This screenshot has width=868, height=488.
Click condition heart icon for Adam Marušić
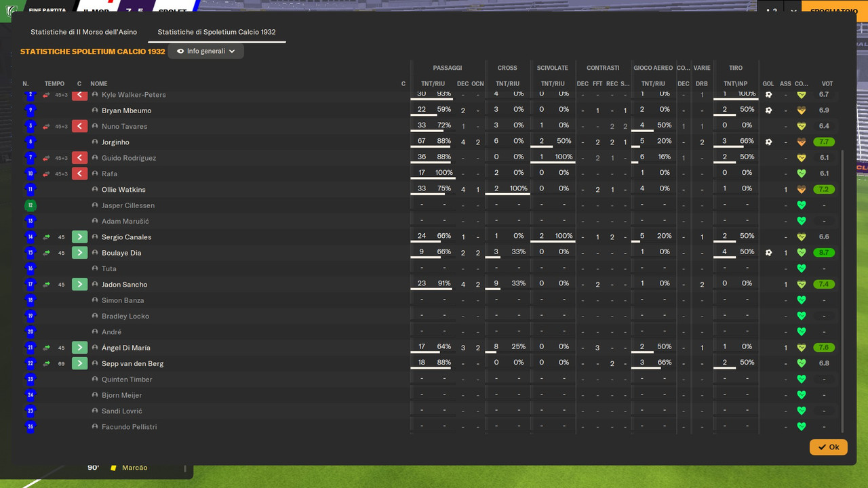(801, 221)
